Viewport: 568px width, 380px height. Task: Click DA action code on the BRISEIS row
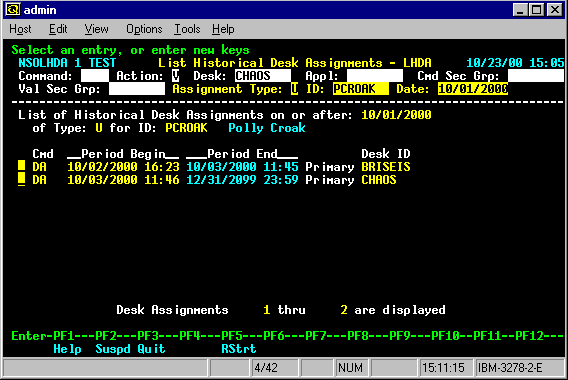click(39, 167)
